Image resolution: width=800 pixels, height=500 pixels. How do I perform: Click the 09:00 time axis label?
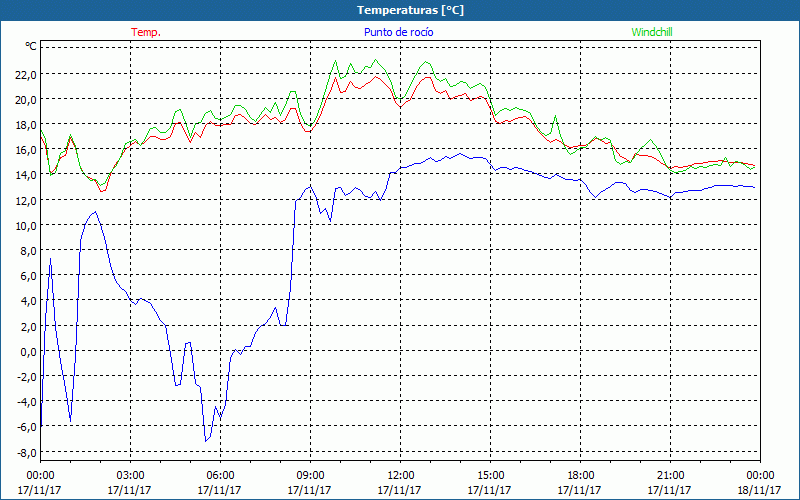coord(310,475)
